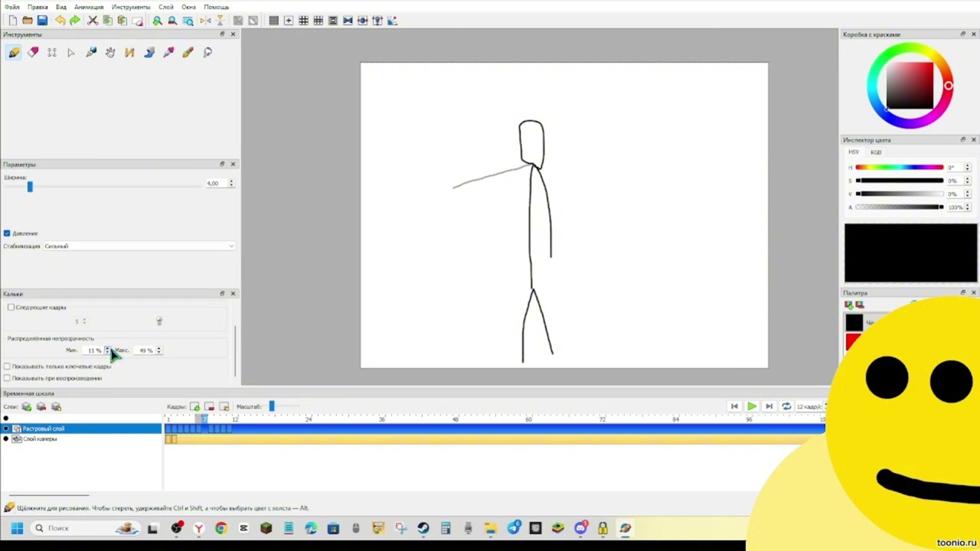Enable the Следующие кадры checkbox
This screenshot has height=551, width=980.
tap(11, 307)
